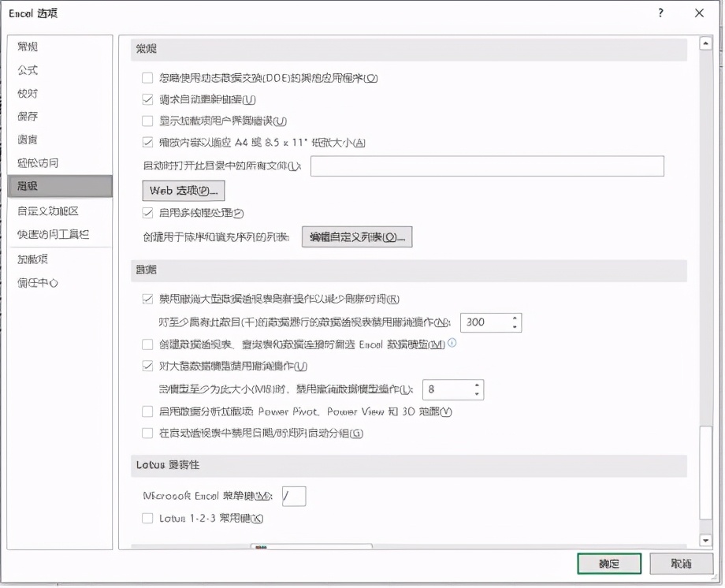Uncheck the request automatic link update checkbox
The image size is (725, 588).
pyautogui.click(x=147, y=99)
